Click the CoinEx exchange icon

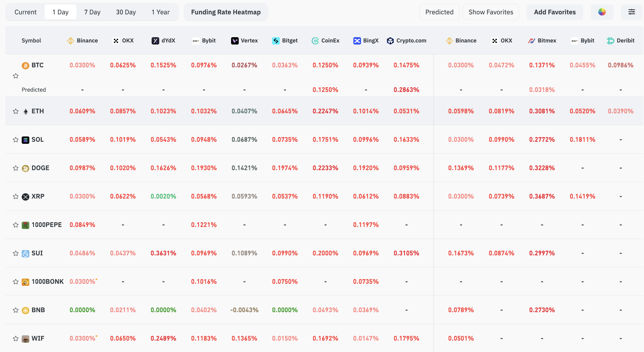[315, 41]
